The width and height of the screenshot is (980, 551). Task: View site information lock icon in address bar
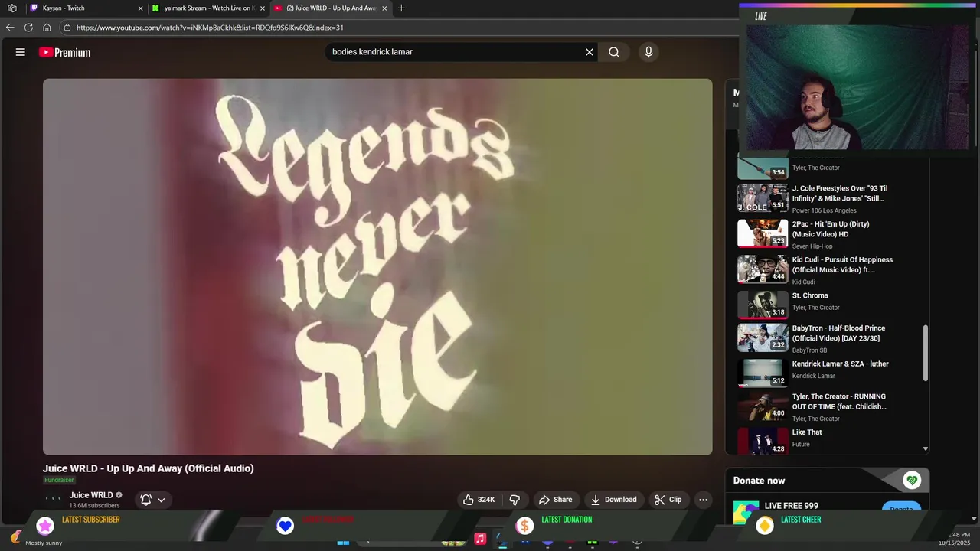coord(67,28)
